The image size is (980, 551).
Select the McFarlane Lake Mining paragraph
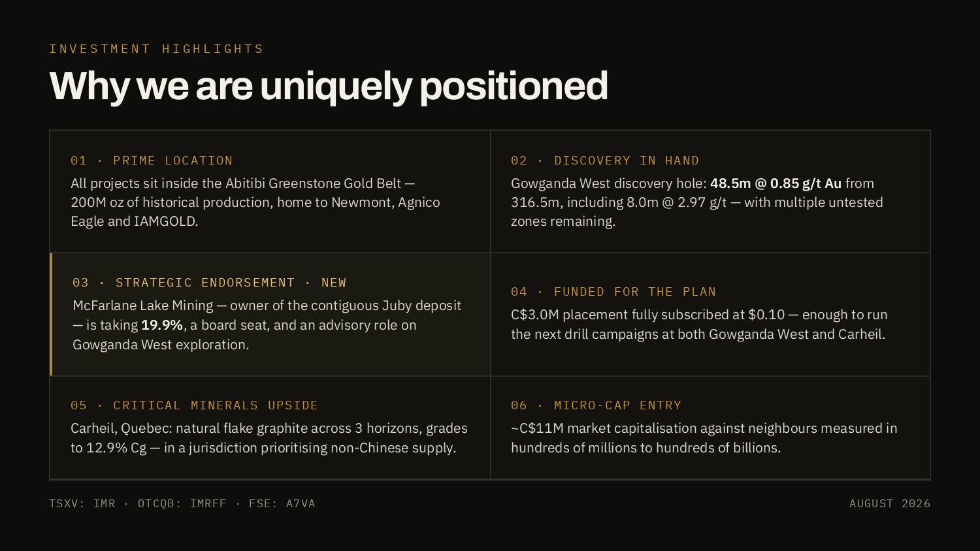point(267,325)
